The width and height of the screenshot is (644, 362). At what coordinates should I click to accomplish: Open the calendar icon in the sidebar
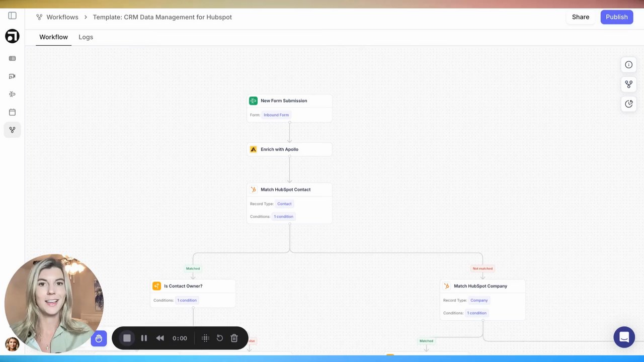click(x=12, y=112)
